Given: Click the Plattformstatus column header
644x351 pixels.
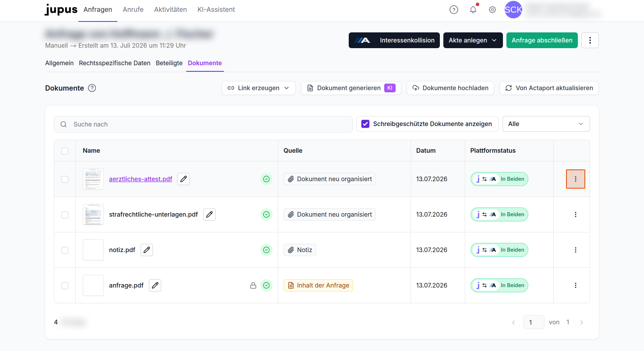Looking at the screenshot, I should click(493, 151).
